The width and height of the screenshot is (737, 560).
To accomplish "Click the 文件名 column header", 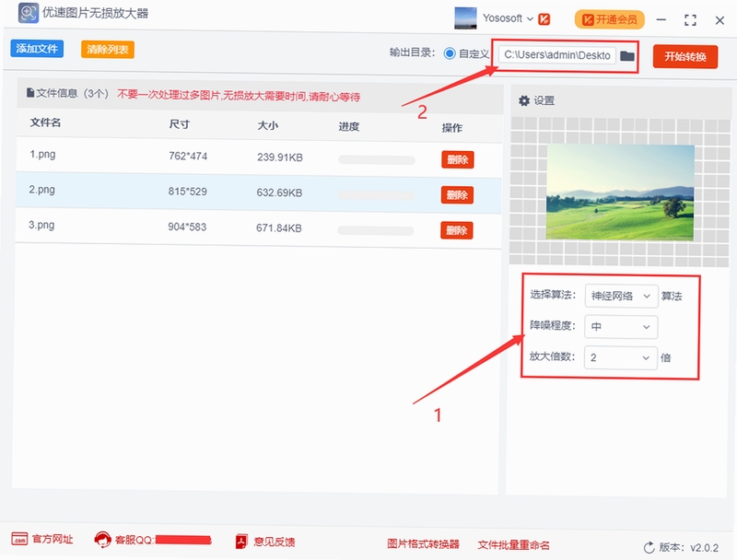I will pyautogui.click(x=45, y=122).
